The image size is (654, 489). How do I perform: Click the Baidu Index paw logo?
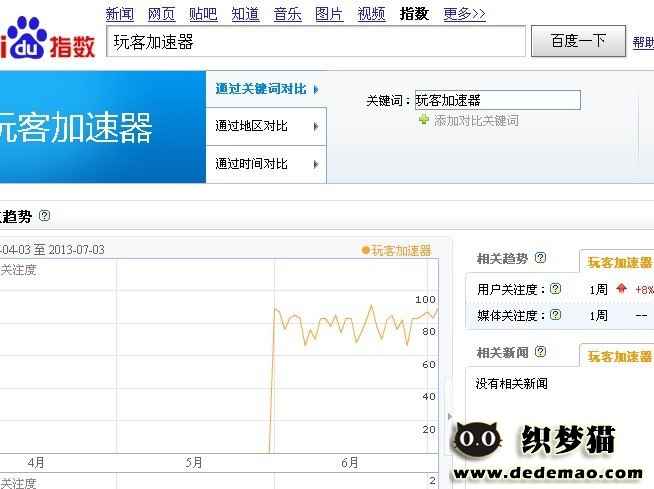pyautogui.click(x=47, y=38)
